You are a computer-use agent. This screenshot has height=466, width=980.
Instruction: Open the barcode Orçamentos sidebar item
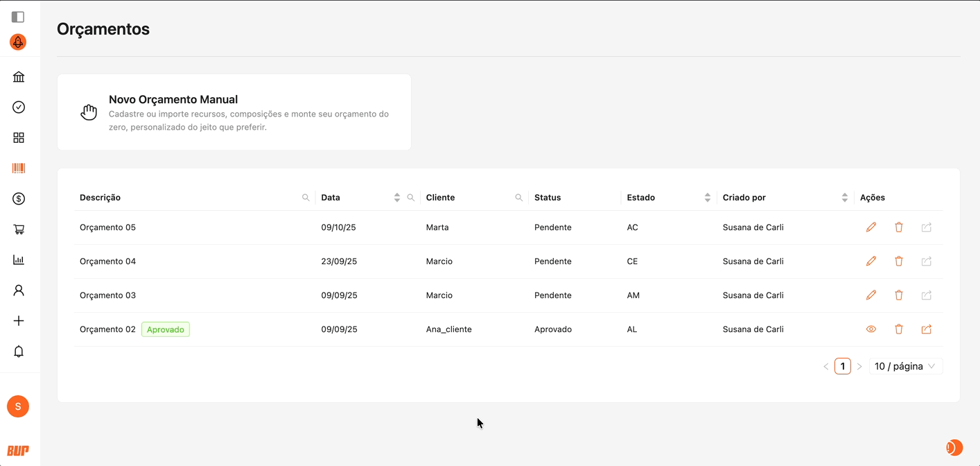19,169
